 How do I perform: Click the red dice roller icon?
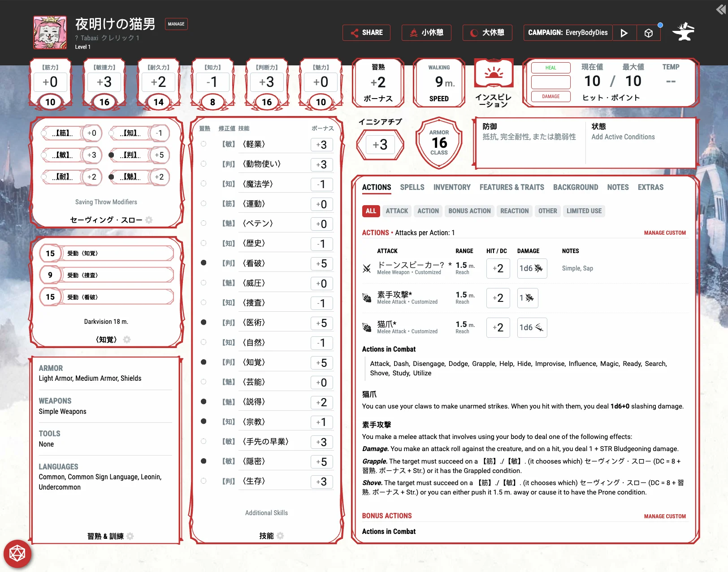tap(17, 554)
